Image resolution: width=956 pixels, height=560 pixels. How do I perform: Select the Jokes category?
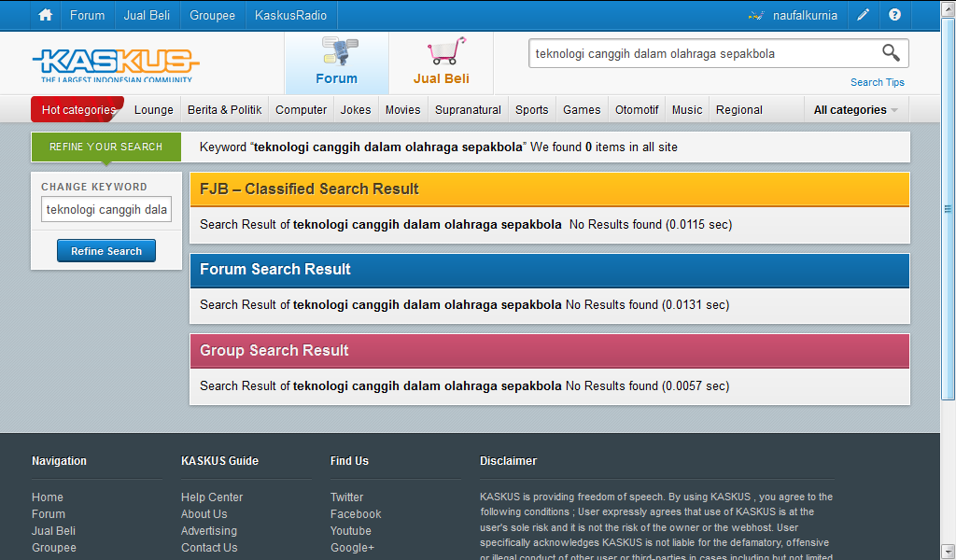tap(356, 110)
